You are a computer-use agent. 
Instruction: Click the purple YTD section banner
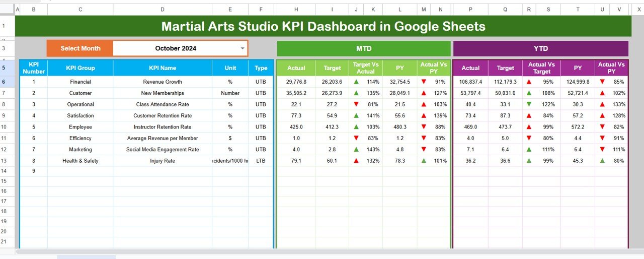pyautogui.click(x=540, y=48)
